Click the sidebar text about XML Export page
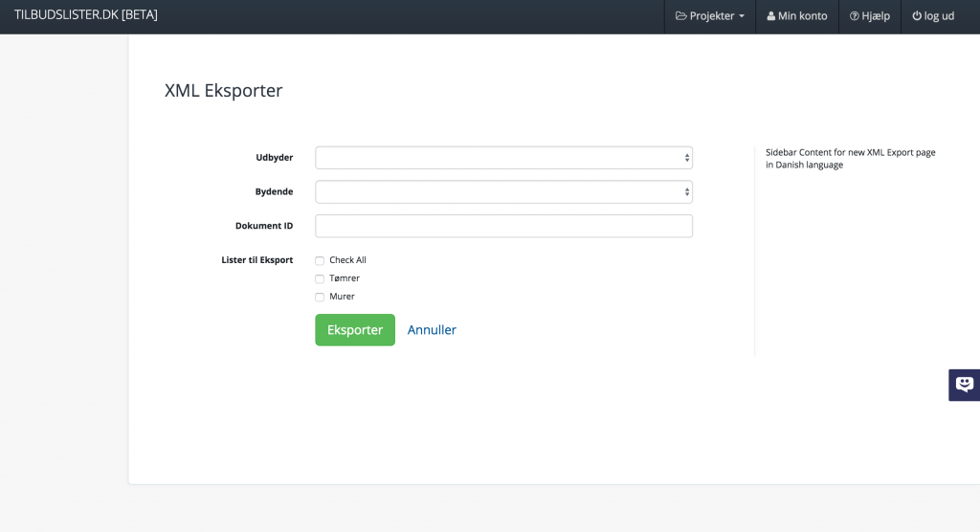 [x=851, y=158]
